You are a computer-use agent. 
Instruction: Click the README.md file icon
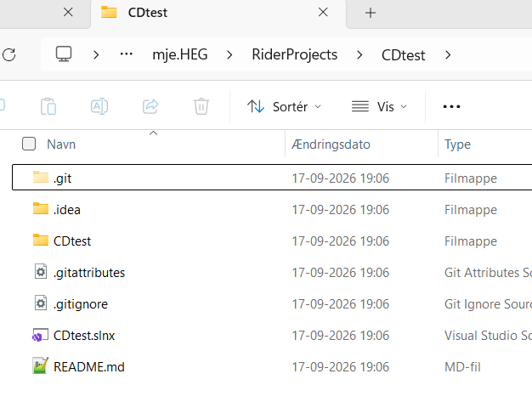[41, 365]
